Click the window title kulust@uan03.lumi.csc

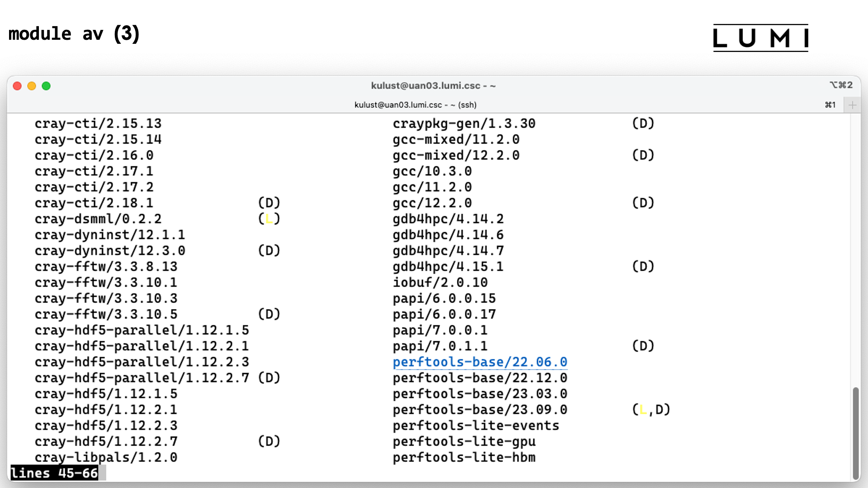(433, 86)
